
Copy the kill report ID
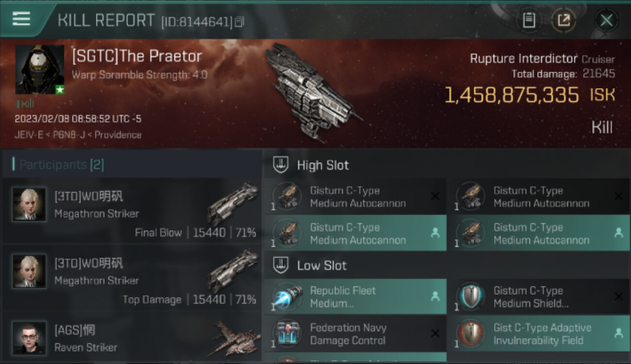pyautogui.click(x=239, y=22)
